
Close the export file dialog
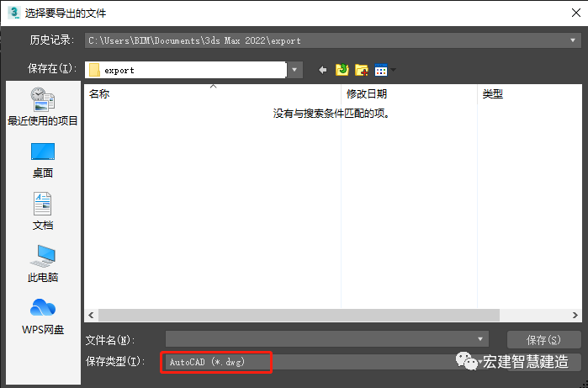click(576, 13)
